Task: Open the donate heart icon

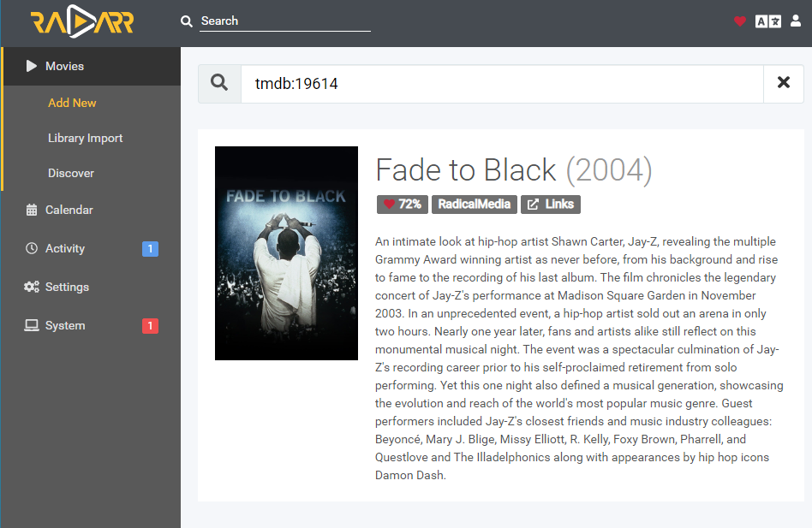Action: (x=740, y=21)
